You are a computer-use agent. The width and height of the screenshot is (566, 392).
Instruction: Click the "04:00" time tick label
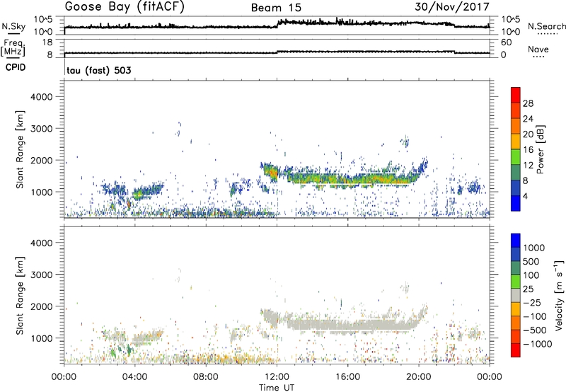click(x=134, y=377)
